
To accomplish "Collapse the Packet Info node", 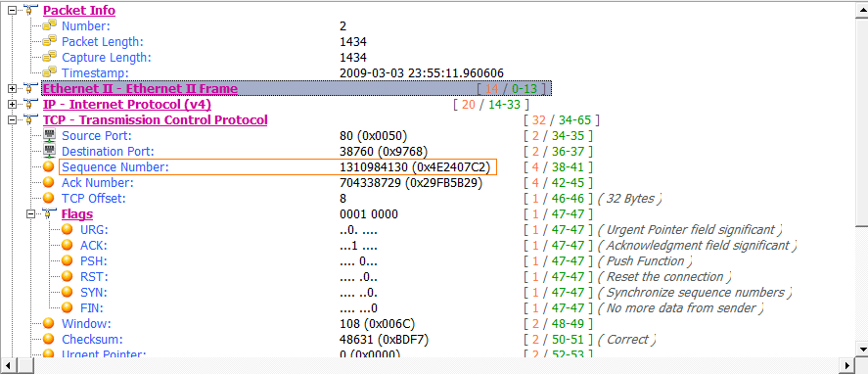I will (13, 10).
